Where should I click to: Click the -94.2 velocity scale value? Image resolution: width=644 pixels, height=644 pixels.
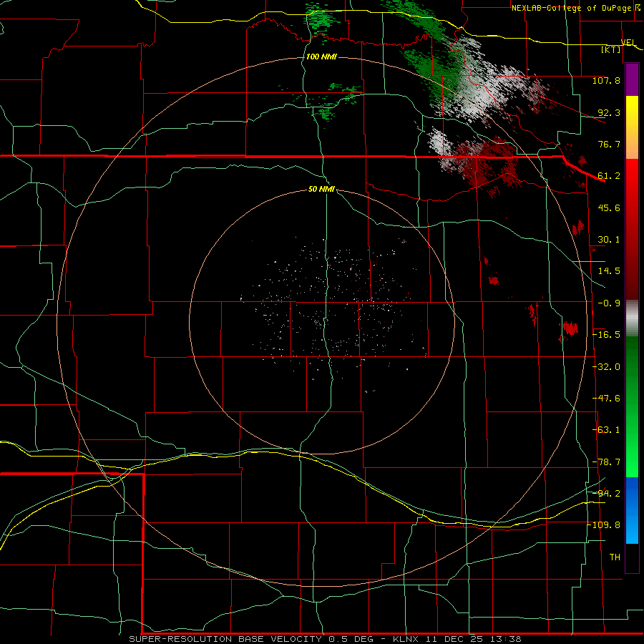pos(606,494)
